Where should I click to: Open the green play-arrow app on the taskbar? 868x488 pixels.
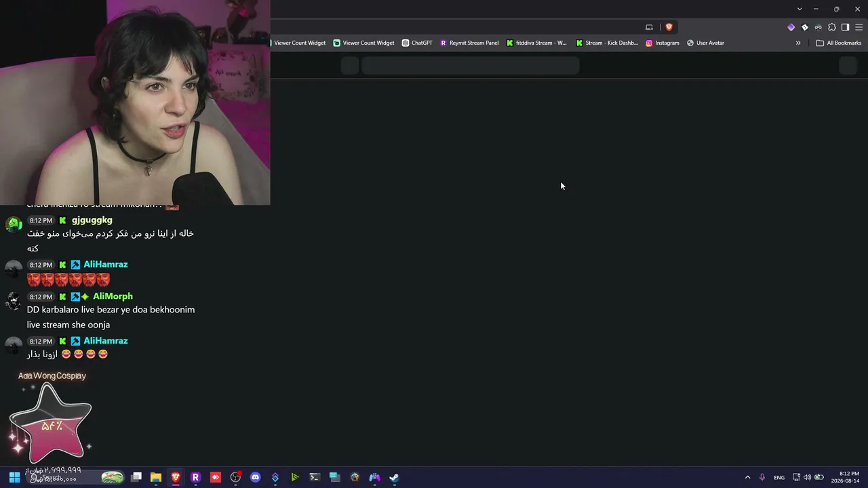(295, 477)
